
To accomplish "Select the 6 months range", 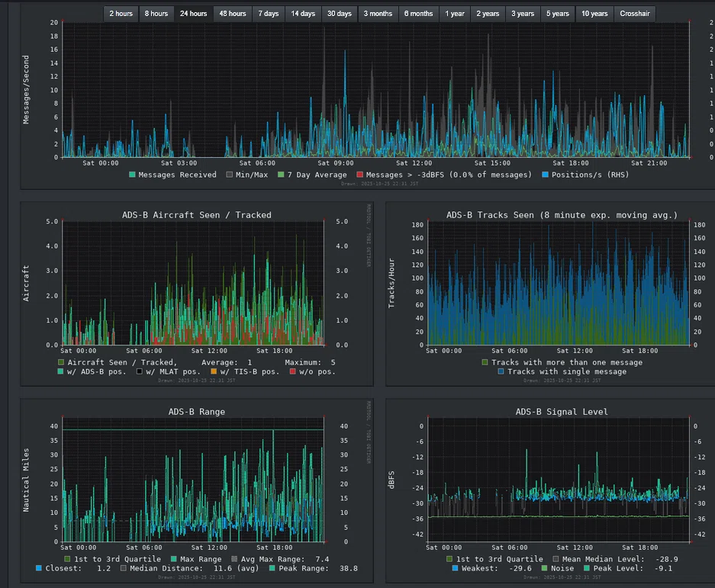I will [418, 14].
